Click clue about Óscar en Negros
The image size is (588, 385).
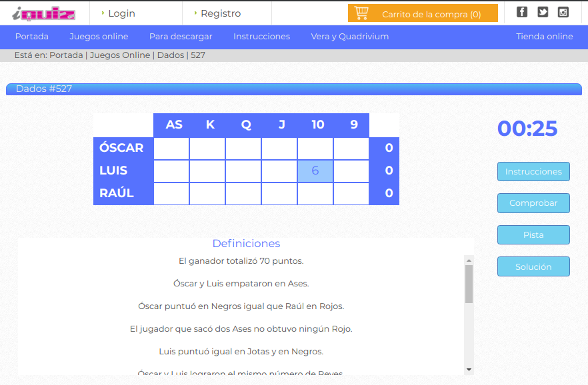tap(241, 306)
